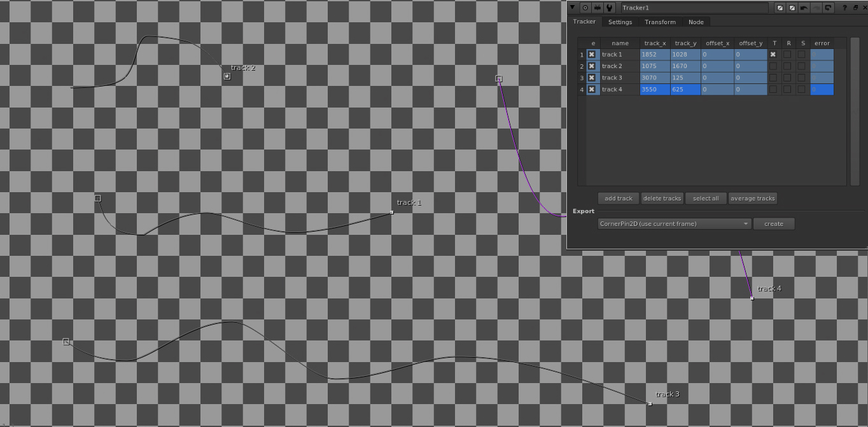This screenshot has height=427, width=868.
Task: Open the Transform tab
Action: (660, 22)
